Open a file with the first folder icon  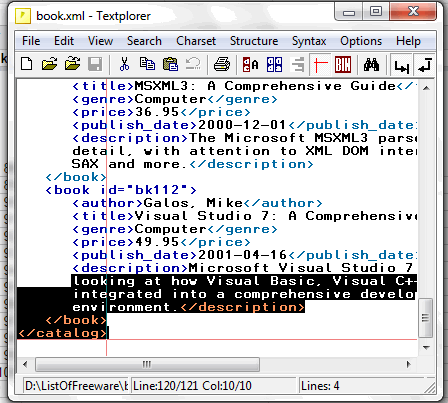[49, 64]
